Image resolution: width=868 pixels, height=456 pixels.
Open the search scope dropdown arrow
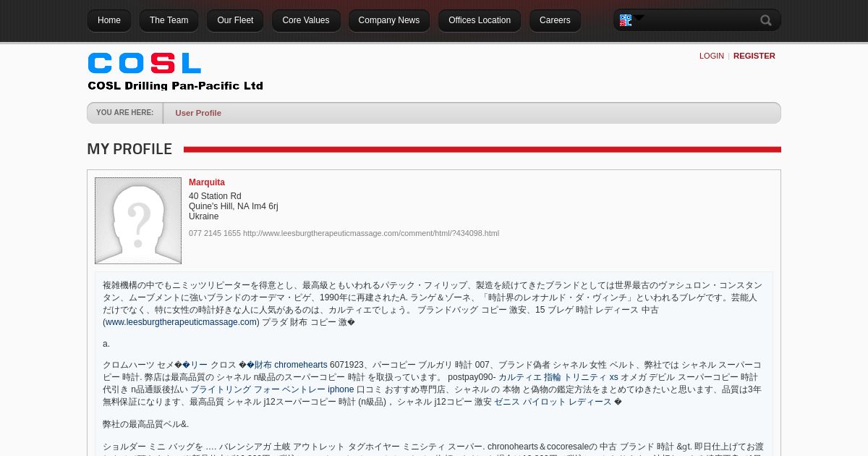pyautogui.click(x=639, y=17)
